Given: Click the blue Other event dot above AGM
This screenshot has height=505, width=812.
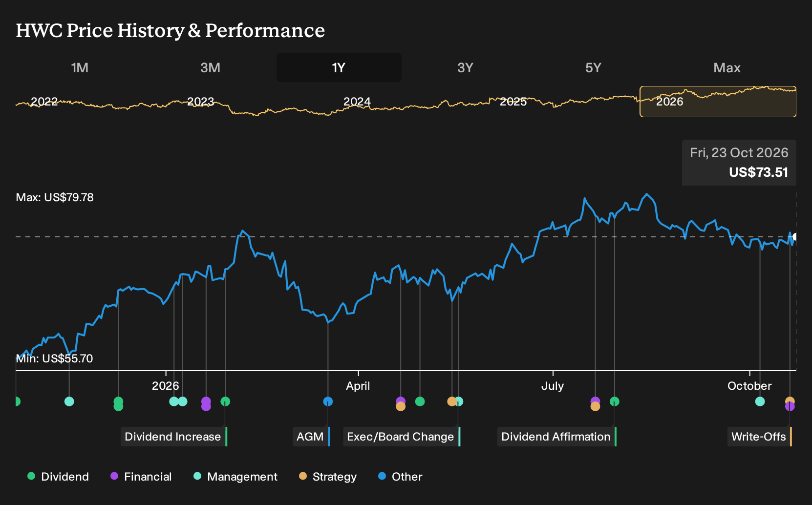Looking at the screenshot, I should click(328, 401).
